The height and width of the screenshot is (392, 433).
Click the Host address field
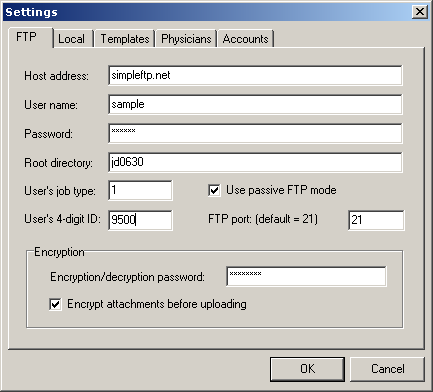255,75
